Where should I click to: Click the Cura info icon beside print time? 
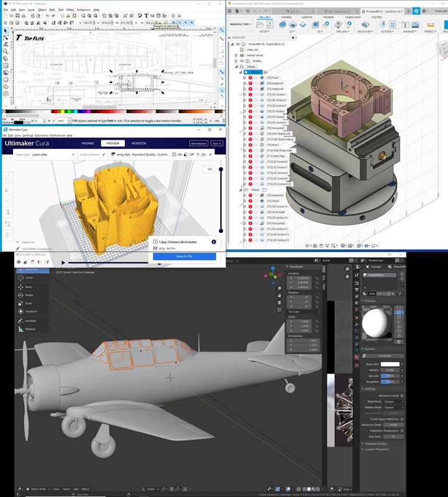pos(214,242)
